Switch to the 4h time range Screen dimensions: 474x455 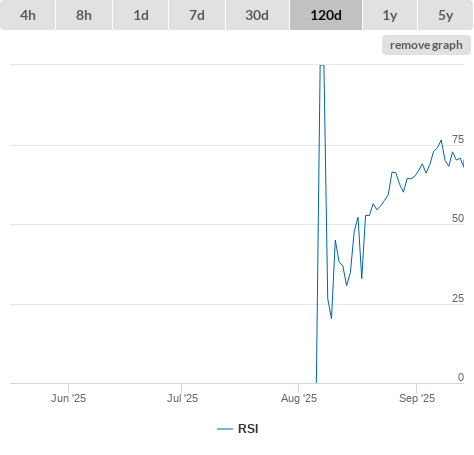tap(28, 15)
